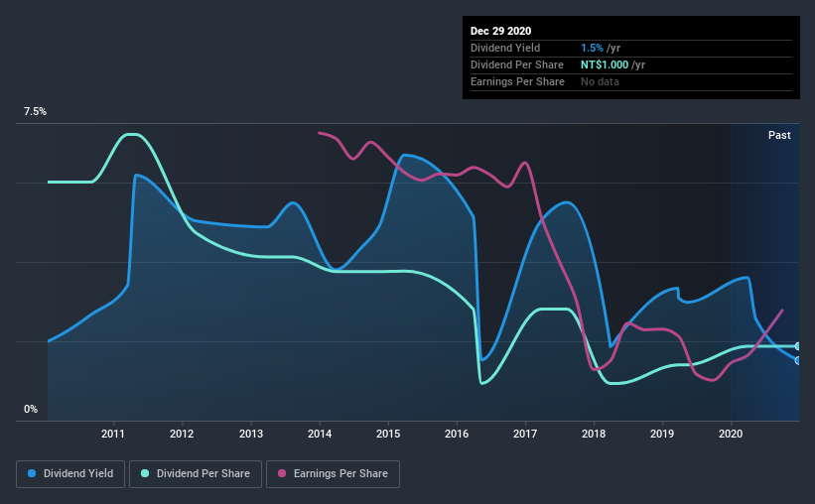Click the NT$1.000 dividend per share value
Viewport: 815px width, 504px height.
[x=605, y=64]
